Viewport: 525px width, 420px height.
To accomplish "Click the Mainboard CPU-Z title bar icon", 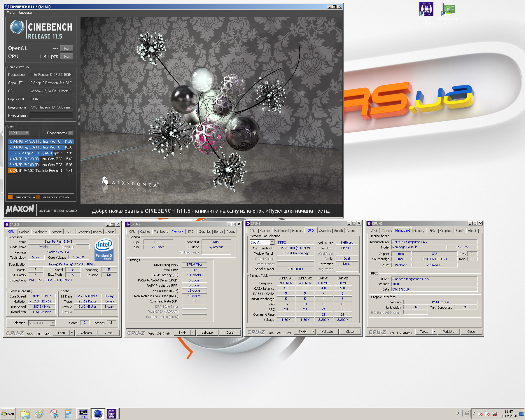I will click(369, 223).
